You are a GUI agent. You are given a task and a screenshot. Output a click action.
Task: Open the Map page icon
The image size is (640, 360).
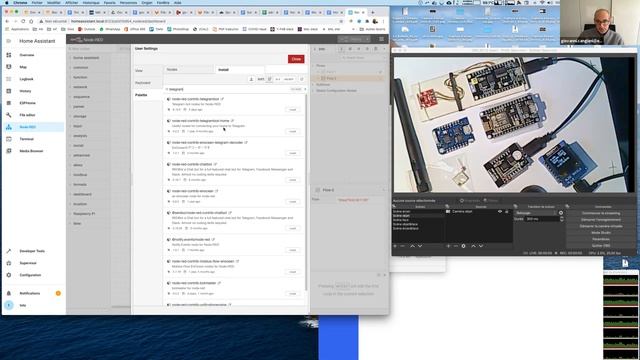(9, 67)
